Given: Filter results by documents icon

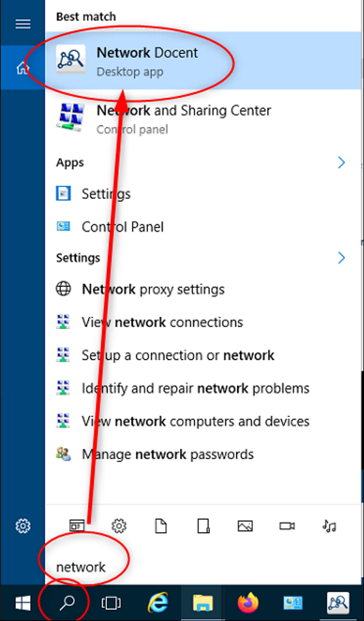Looking at the screenshot, I should [x=161, y=526].
